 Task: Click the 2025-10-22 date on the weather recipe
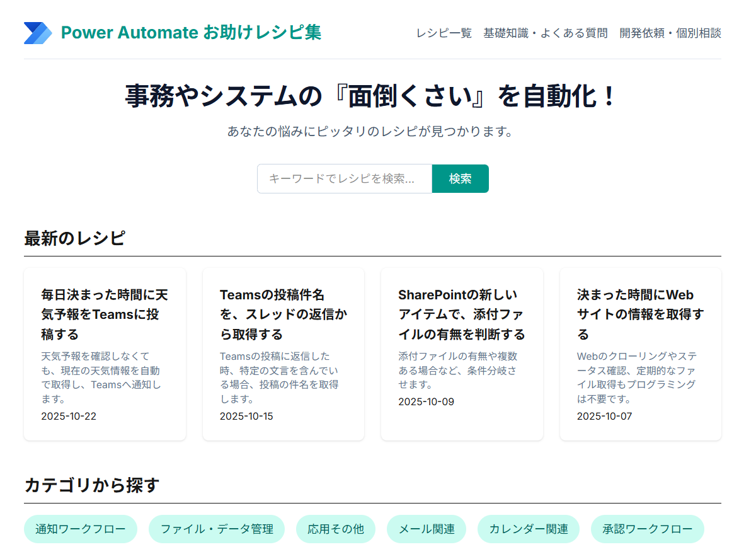[69, 416]
